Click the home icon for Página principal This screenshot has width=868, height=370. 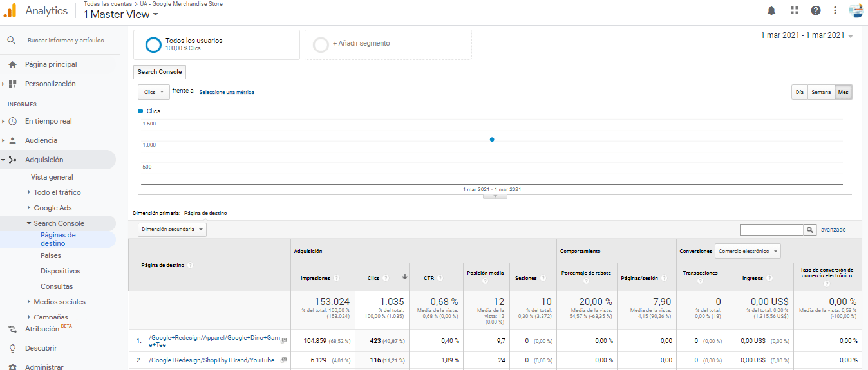pyautogui.click(x=13, y=64)
